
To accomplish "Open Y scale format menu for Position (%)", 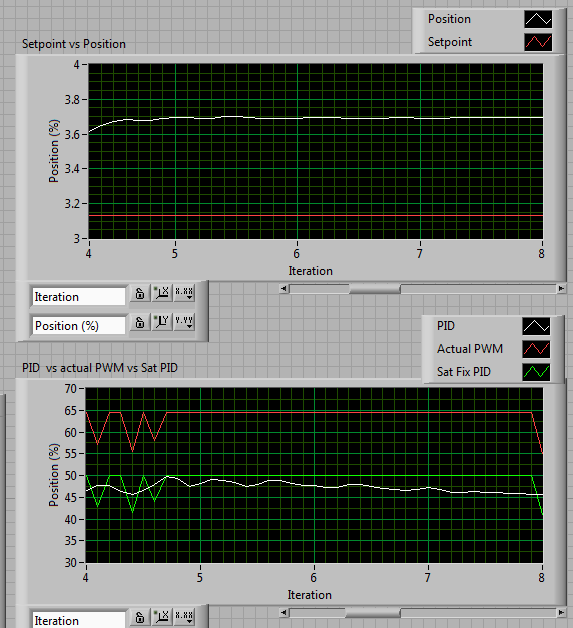I will [184, 322].
